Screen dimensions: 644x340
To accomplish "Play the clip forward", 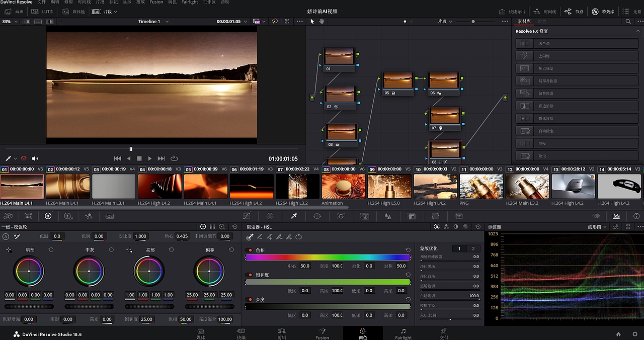I will click(x=150, y=158).
